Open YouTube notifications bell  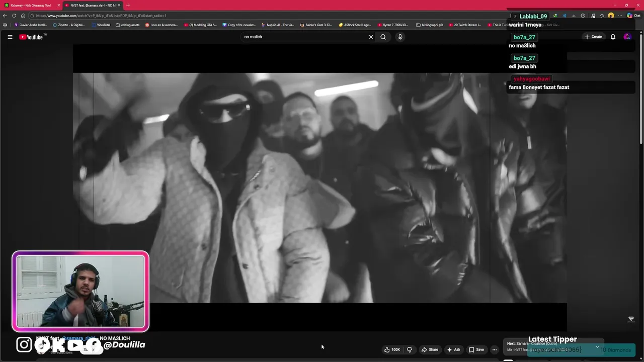click(613, 37)
